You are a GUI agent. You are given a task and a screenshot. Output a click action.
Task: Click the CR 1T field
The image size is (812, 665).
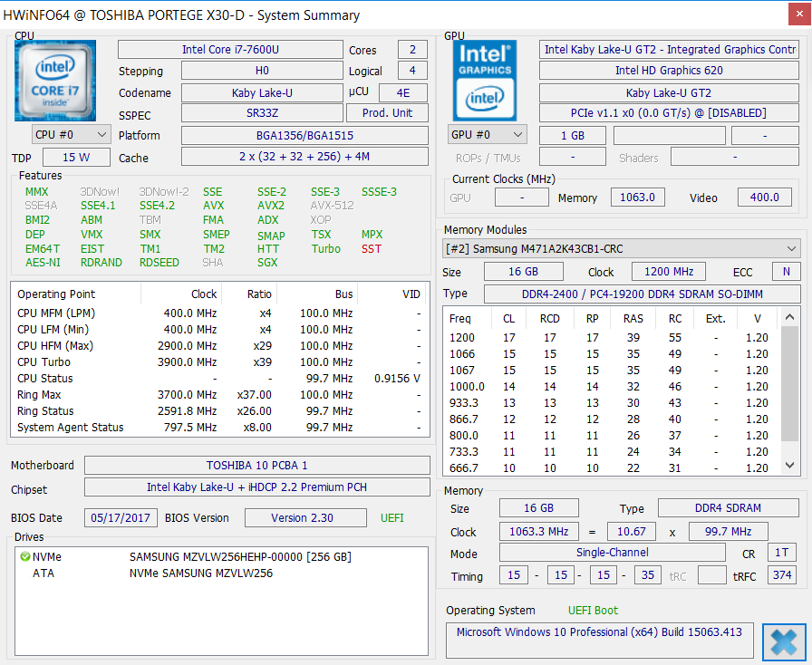pos(782,553)
